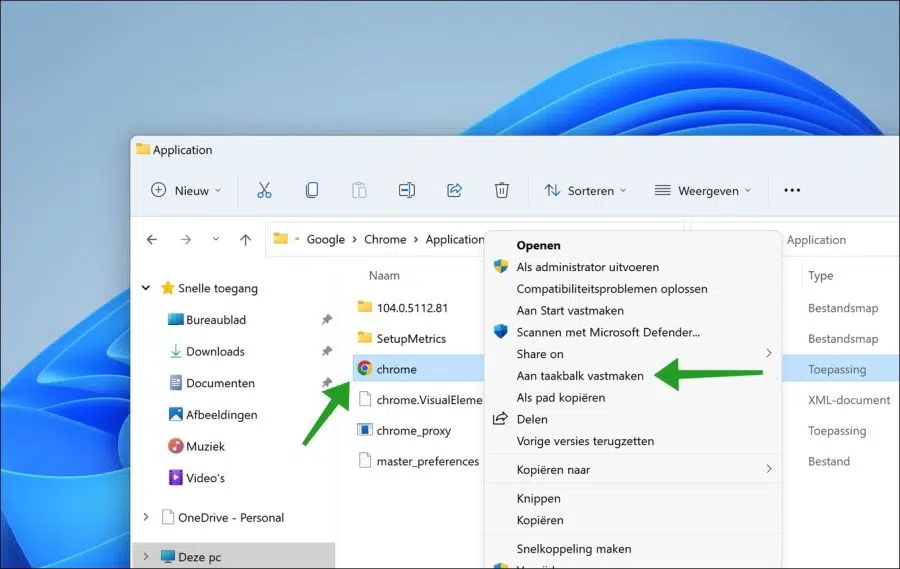This screenshot has width=900, height=569.
Task: Click the Rename icon in toolbar
Action: [x=407, y=190]
